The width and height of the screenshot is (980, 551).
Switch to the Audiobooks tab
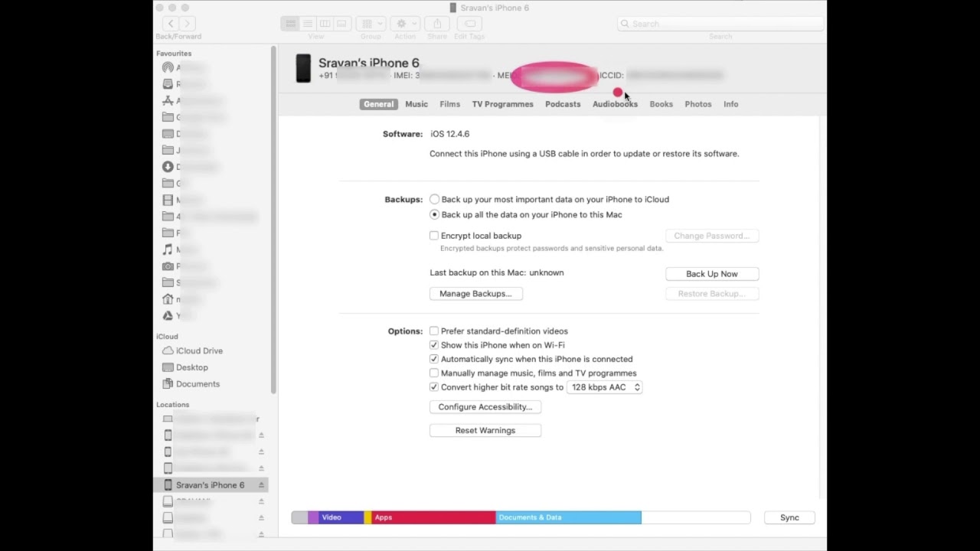pos(615,104)
